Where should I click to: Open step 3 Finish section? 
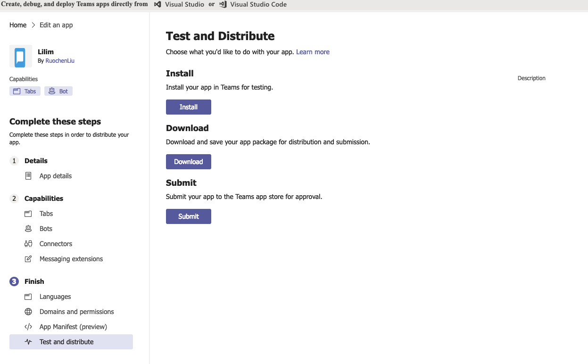pyautogui.click(x=34, y=281)
